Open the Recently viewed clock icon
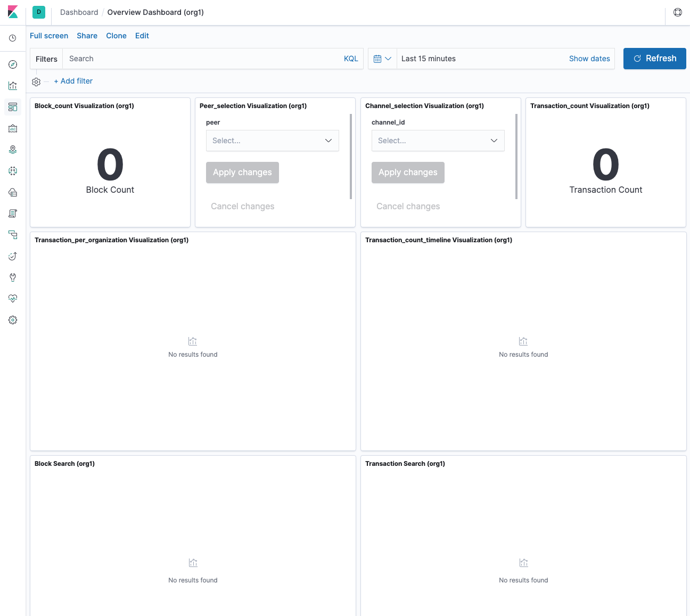 point(13,38)
